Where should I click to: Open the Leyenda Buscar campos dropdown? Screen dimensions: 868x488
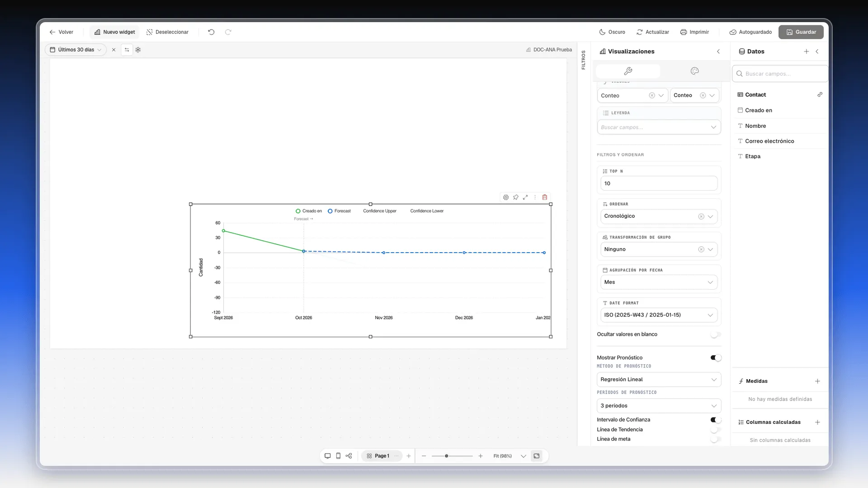659,127
